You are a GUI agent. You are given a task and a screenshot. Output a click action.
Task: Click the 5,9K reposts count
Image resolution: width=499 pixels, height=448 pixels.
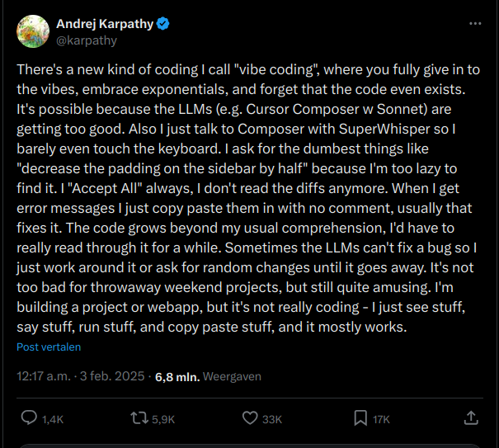(163, 419)
